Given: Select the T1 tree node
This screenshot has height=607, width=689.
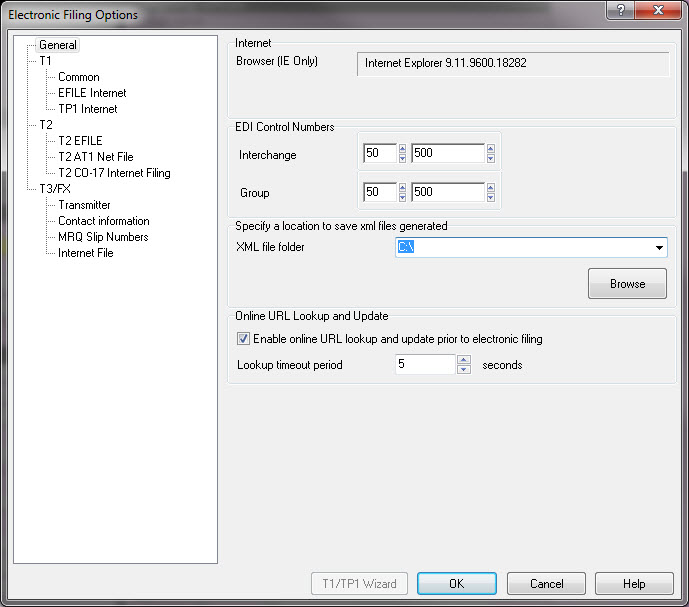Looking at the screenshot, I should (45, 61).
